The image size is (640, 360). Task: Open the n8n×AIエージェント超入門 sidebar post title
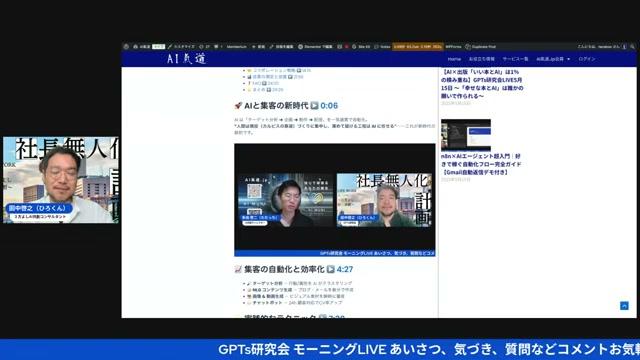point(481,164)
